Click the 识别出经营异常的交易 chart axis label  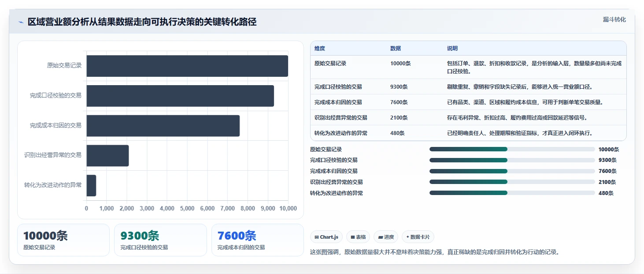coord(53,155)
